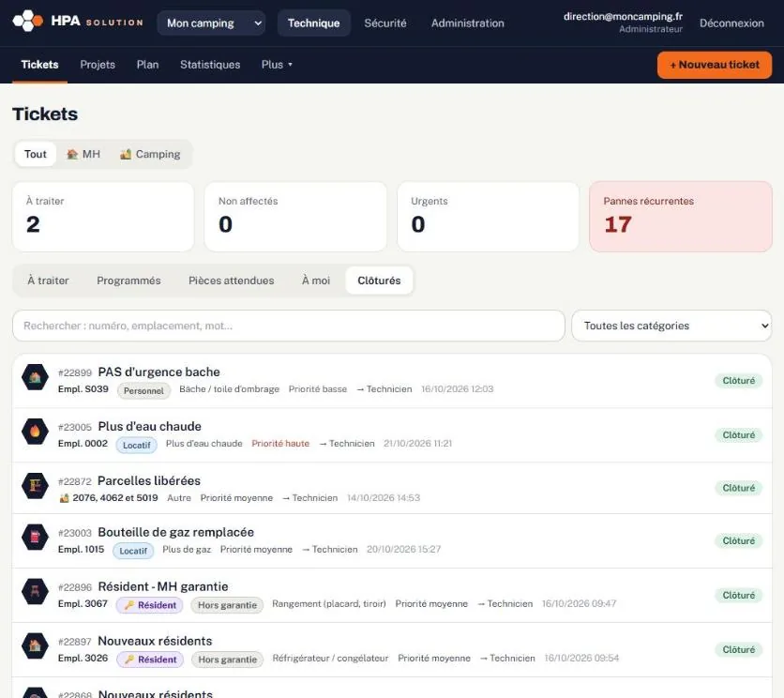Switch to the Technique section
The width and height of the screenshot is (784, 698).
tap(313, 23)
